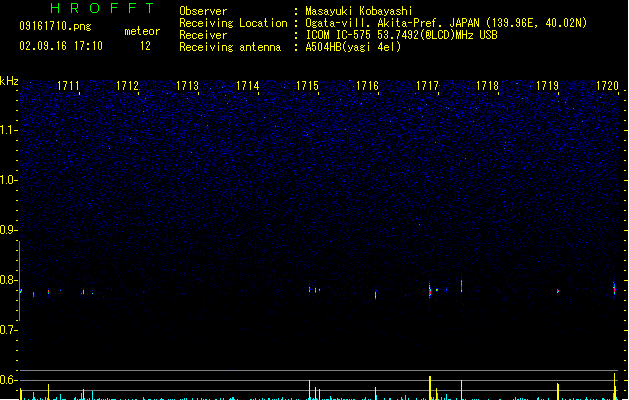Screen dimensions: 629x400
Task: Click location value Ogata-vill. Akita-Pref. JAPAN
Action: (392, 23)
